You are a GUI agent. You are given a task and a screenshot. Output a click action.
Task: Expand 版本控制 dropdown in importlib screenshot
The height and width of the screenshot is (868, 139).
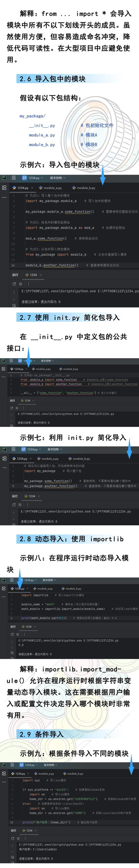coord(49,580)
